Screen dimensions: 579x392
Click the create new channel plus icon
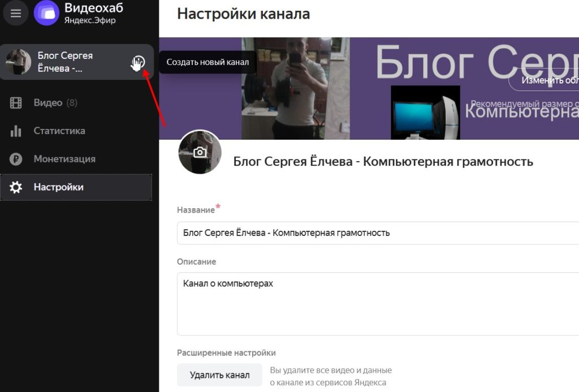point(139,62)
